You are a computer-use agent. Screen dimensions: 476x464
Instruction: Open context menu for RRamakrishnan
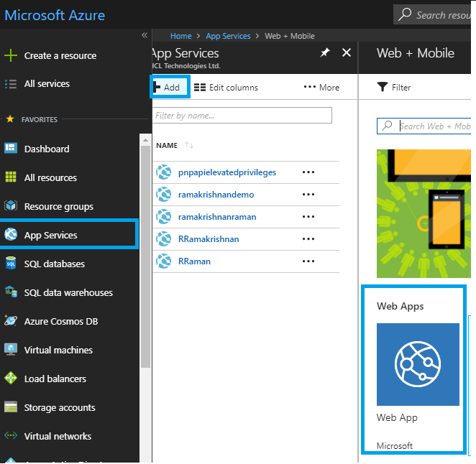pos(308,239)
